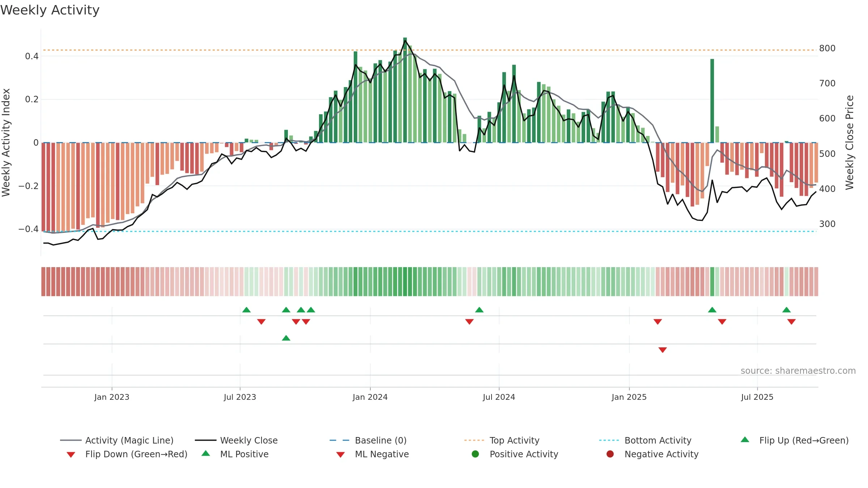Click the Weekly Close Price axis title

850,142
